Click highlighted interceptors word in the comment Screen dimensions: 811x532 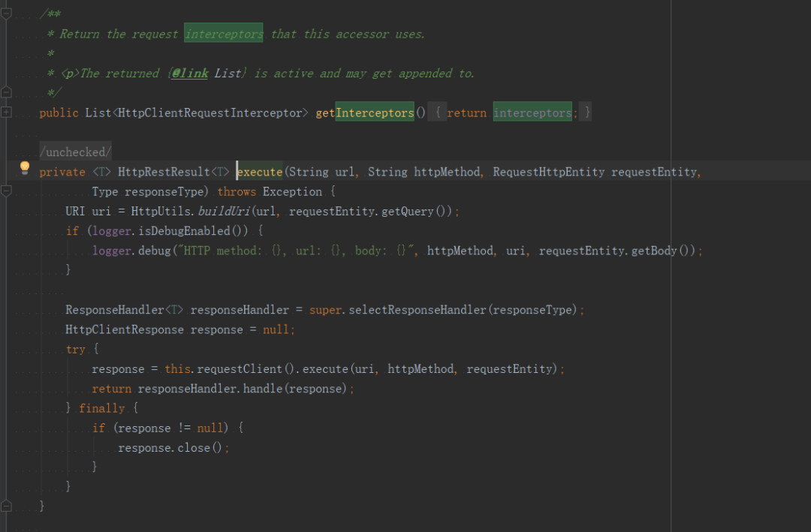[x=224, y=34]
